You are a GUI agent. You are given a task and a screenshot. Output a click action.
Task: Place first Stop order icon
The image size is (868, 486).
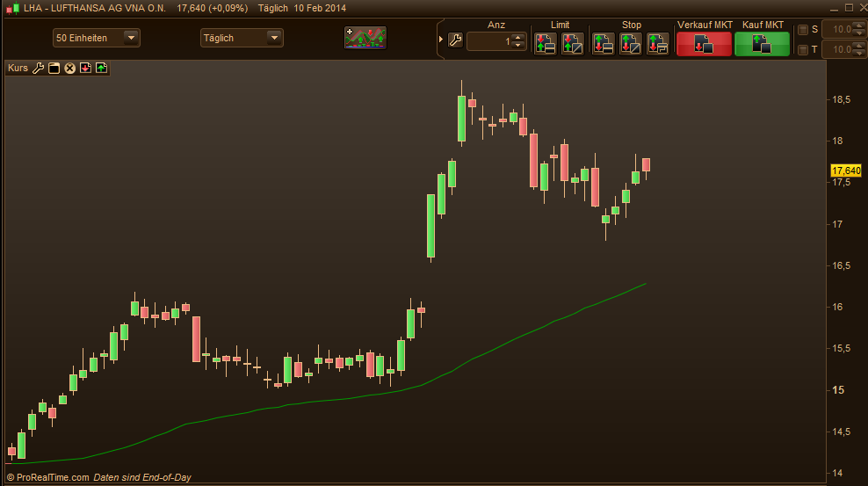pos(603,44)
